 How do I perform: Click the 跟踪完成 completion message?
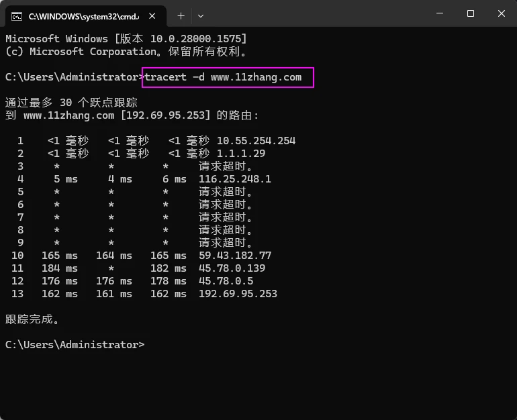32,319
